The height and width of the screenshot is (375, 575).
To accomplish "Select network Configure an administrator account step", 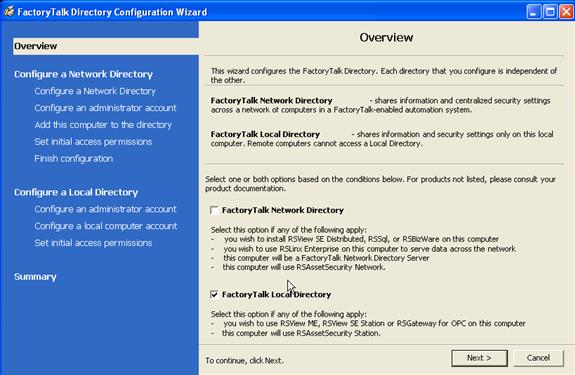I will click(x=105, y=108).
